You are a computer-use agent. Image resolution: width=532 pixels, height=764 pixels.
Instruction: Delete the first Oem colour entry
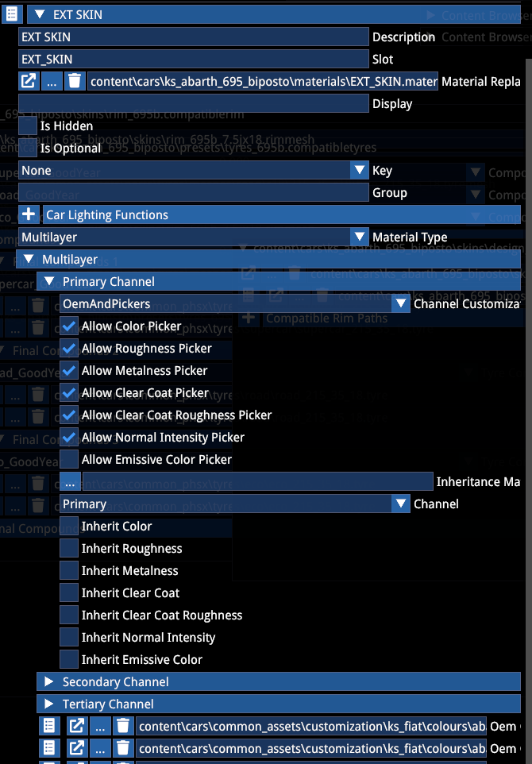[x=123, y=727]
